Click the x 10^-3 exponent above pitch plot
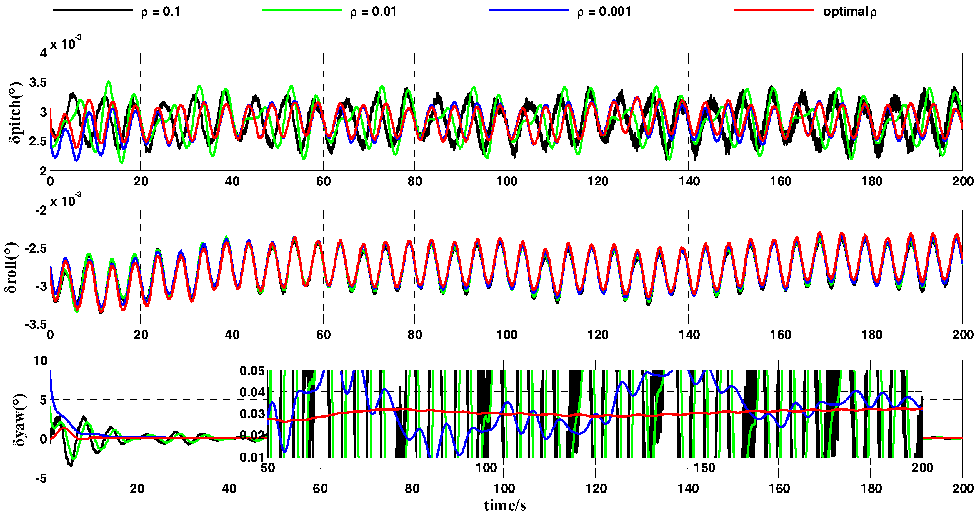The height and width of the screenshot is (515, 980). coord(66,42)
